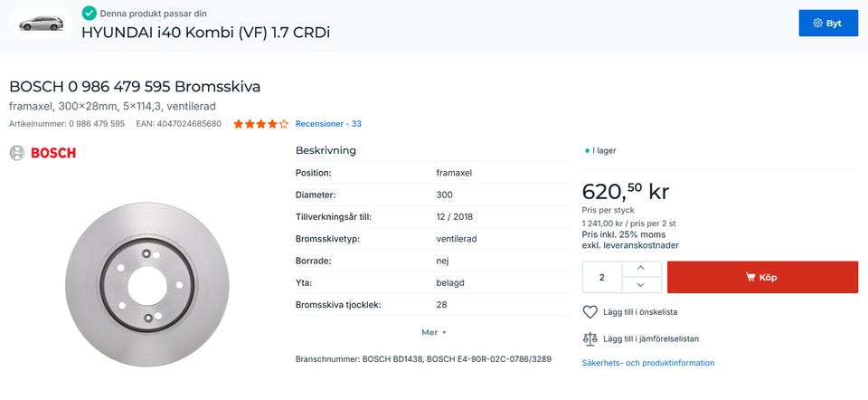The height and width of the screenshot is (400, 868).
Task: Decrease quantity with the down arrow
Action: [641, 285]
